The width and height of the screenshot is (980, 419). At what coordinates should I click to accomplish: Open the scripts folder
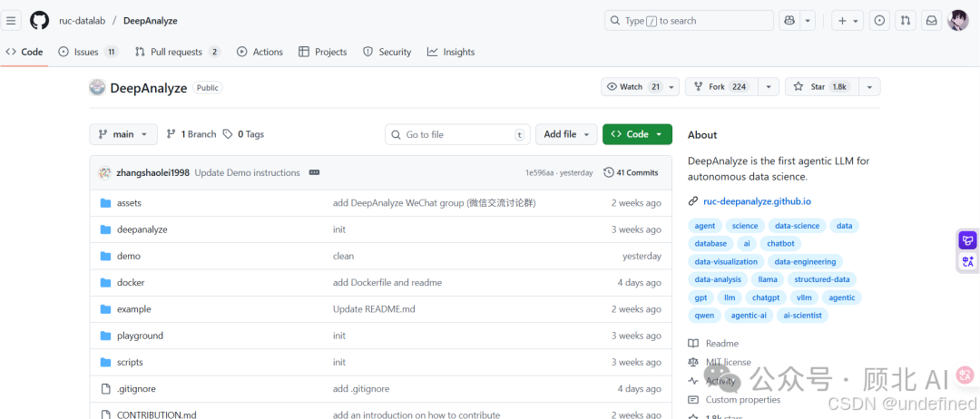pos(130,362)
